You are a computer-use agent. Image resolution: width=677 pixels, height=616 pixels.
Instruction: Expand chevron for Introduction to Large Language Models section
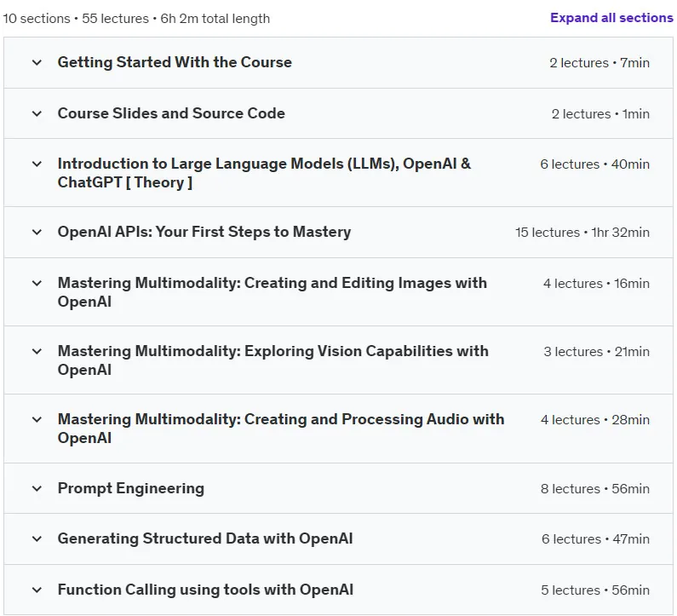(x=37, y=164)
